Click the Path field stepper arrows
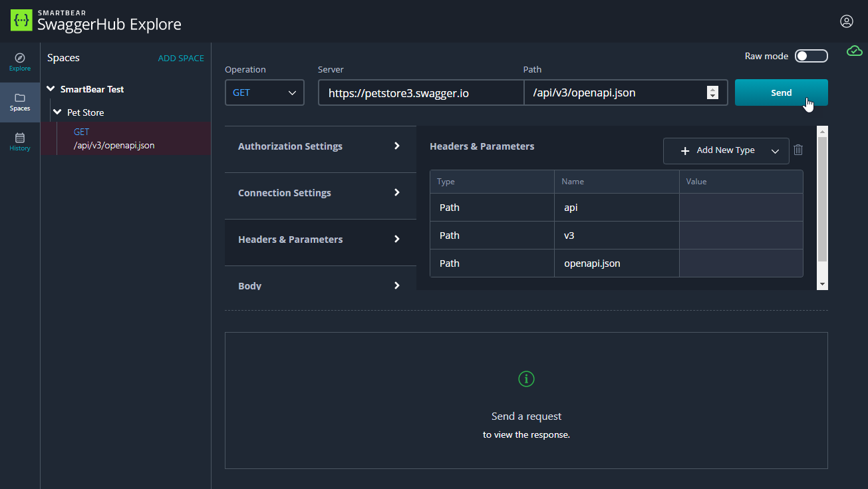 pyautogui.click(x=712, y=93)
